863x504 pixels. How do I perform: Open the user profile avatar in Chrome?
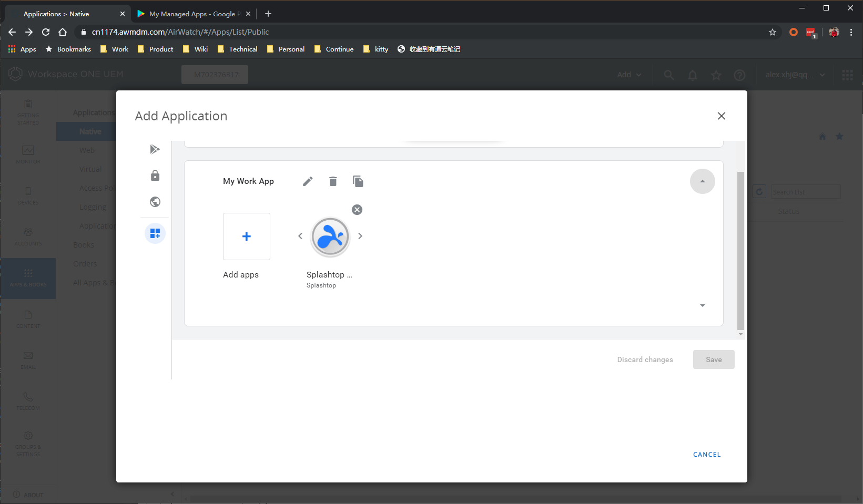click(x=834, y=32)
